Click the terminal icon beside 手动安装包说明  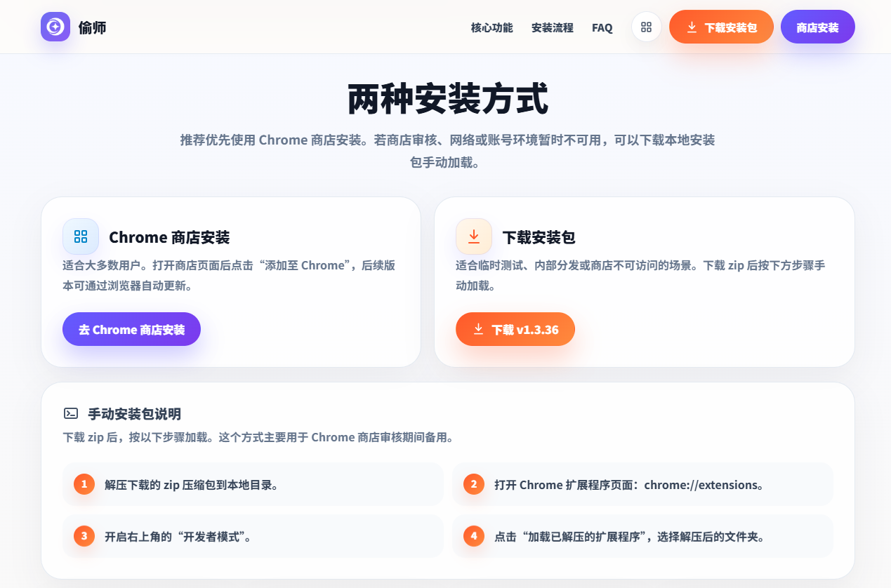click(x=71, y=413)
